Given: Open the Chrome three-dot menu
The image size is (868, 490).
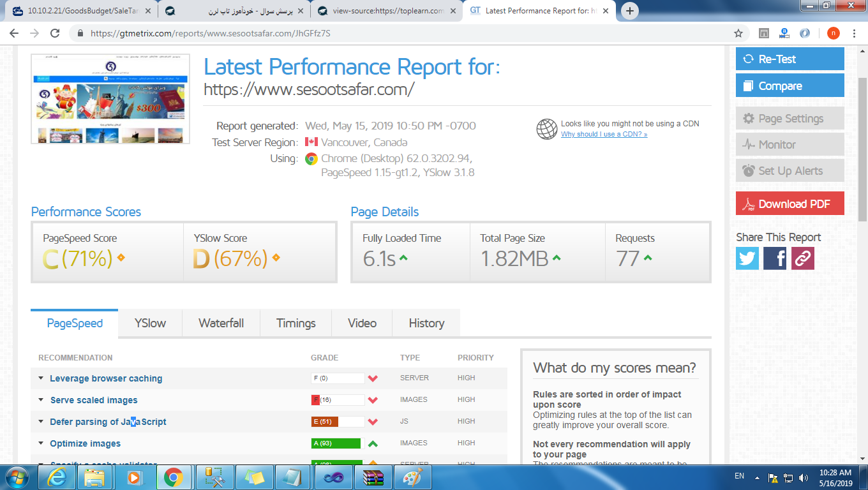Looking at the screenshot, I should (x=855, y=33).
